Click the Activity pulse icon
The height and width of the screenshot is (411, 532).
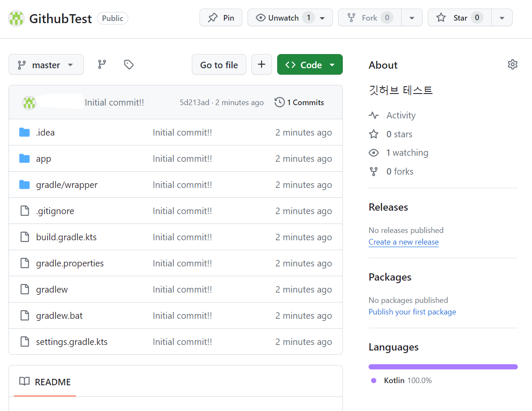374,115
